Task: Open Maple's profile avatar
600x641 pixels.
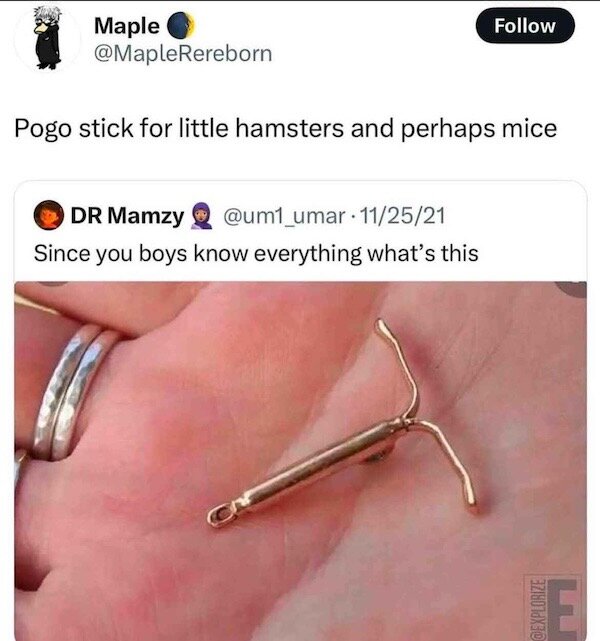Action: (47, 38)
